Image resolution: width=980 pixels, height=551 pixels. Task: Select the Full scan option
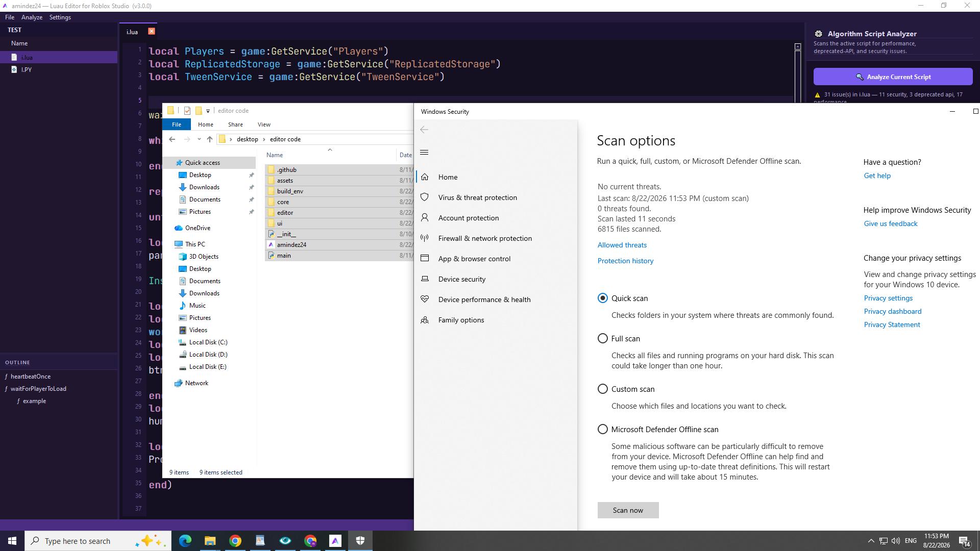[x=603, y=339]
